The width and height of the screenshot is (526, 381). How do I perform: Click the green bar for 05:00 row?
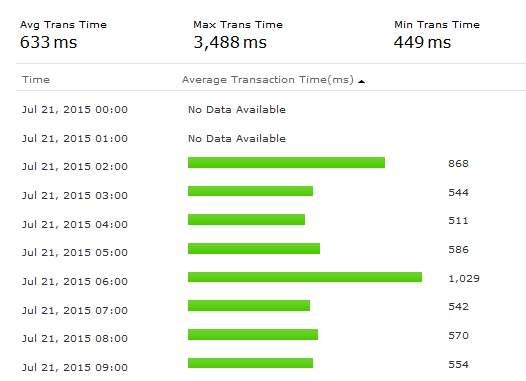click(254, 249)
